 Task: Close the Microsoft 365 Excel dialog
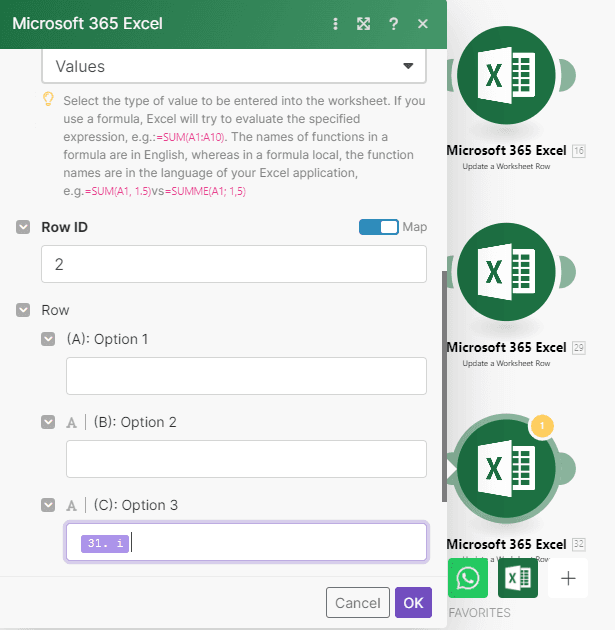tap(423, 24)
